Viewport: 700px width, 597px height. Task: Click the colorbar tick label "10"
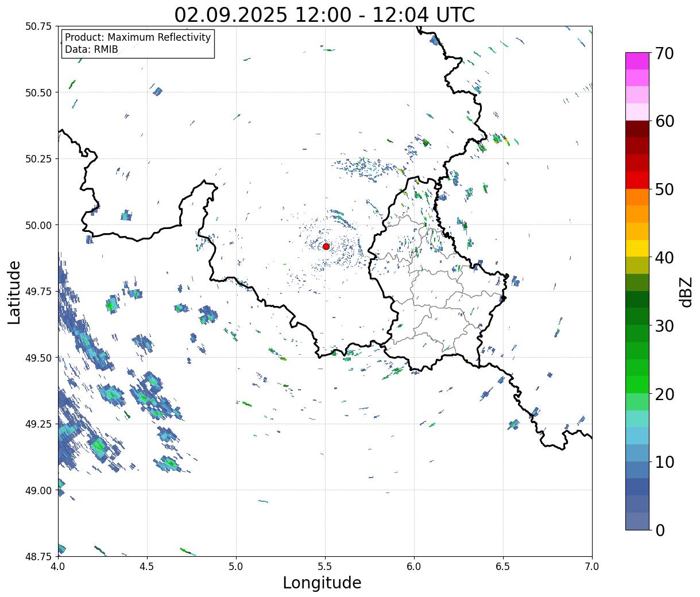(x=664, y=462)
